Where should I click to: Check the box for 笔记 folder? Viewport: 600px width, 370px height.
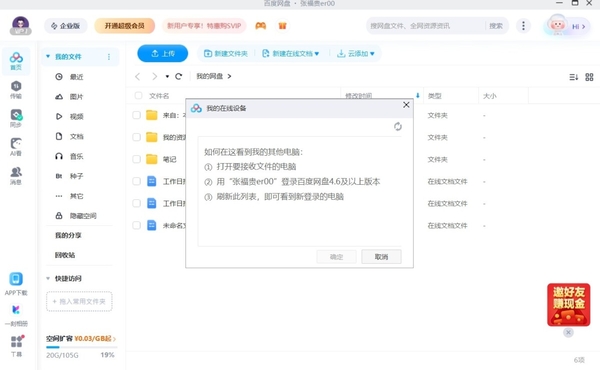pos(136,159)
